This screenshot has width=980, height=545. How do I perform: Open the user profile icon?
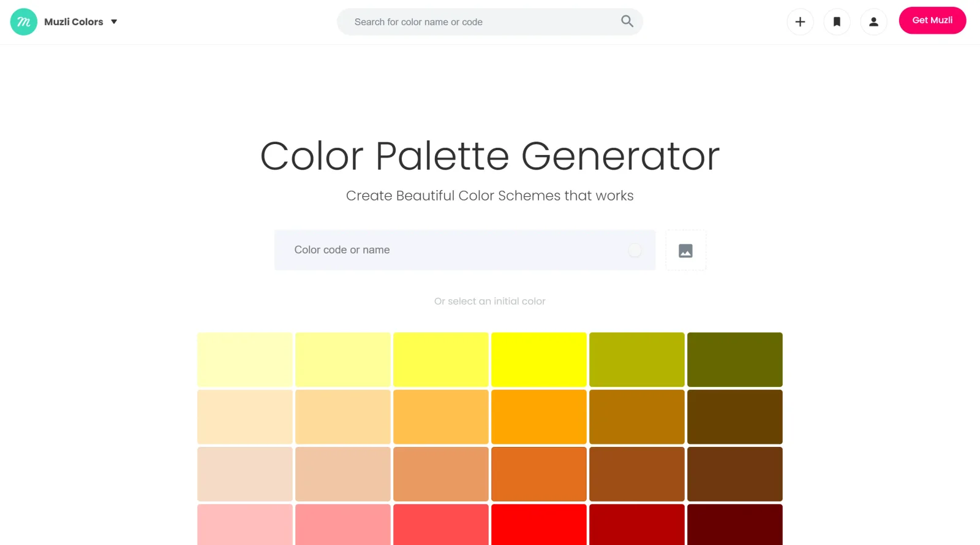[x=873, y=22]
